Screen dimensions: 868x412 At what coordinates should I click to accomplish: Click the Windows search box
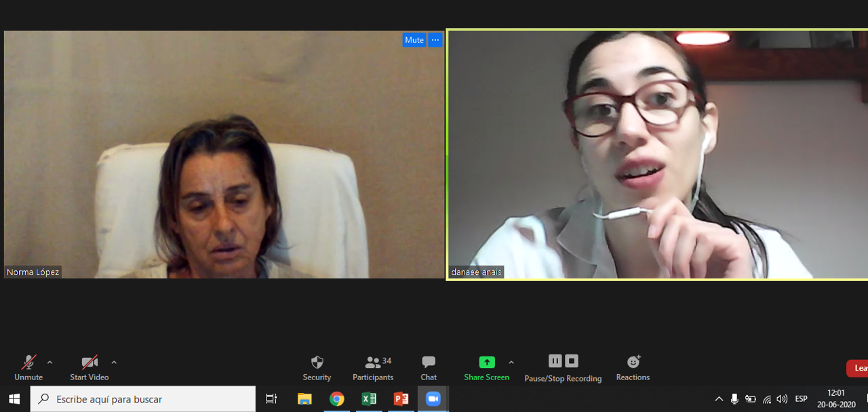(143, 399)
